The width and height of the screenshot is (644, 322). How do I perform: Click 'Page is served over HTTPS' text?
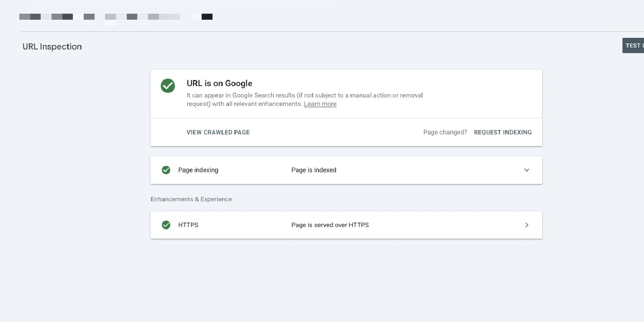pyautogui.click(x=330, y=225)
